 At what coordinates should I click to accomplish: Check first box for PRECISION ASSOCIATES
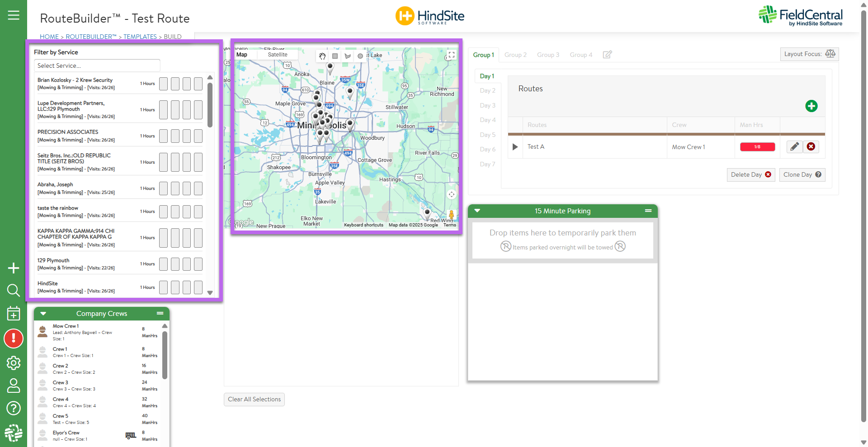coord(163,136)
